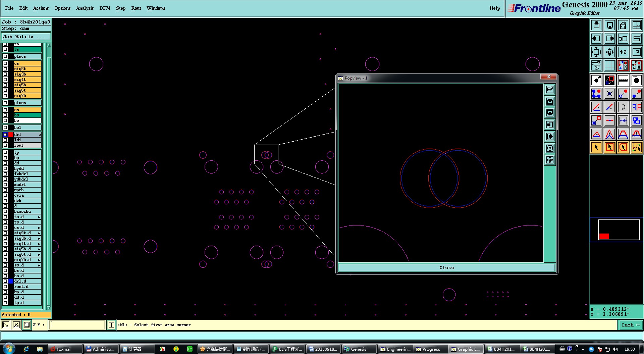This screenshot has width=644, height=354.
Task: Switch to the Genesis taskbar button
Action: (359, 349)
